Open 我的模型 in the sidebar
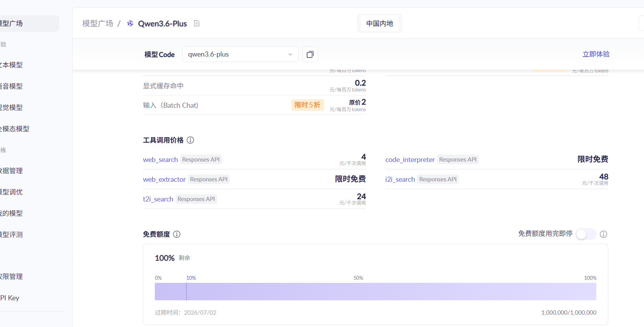The image size is (644, 327). 12,213
